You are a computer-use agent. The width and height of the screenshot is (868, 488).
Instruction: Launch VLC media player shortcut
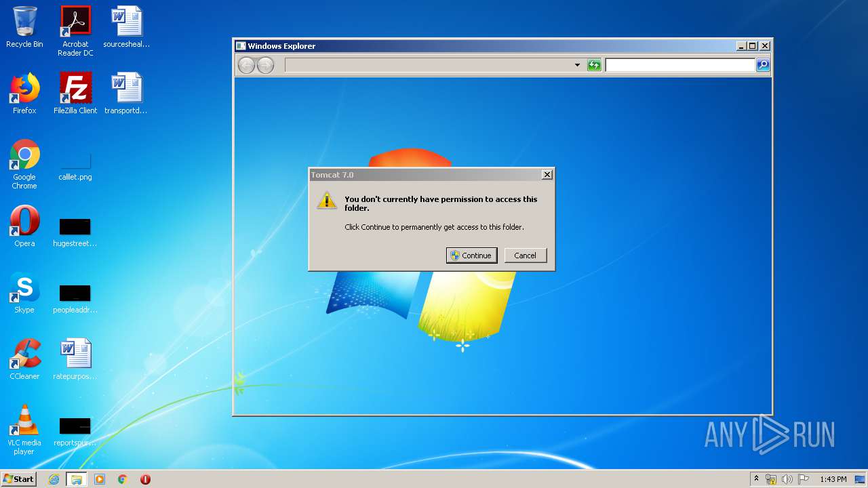[24, 430]
